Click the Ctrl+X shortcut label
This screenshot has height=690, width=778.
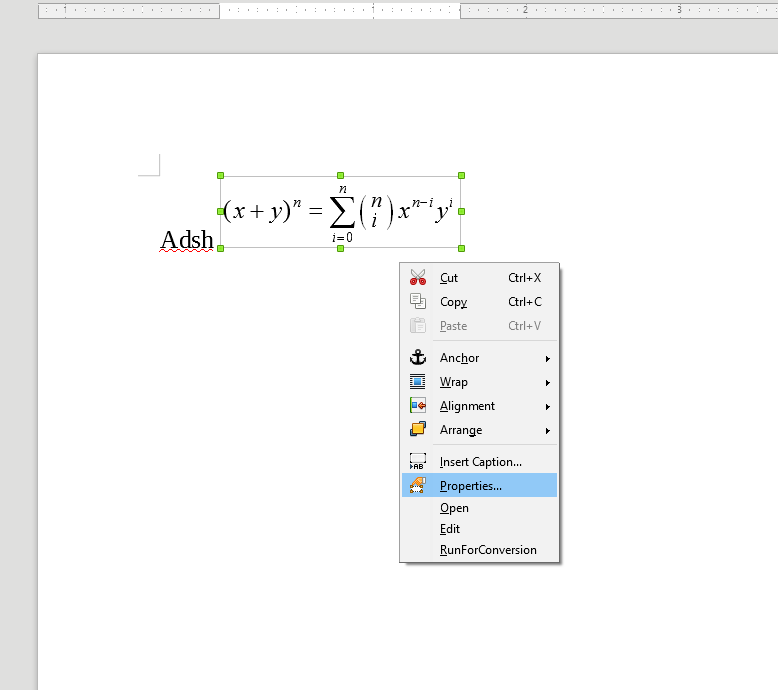[524, 278]
